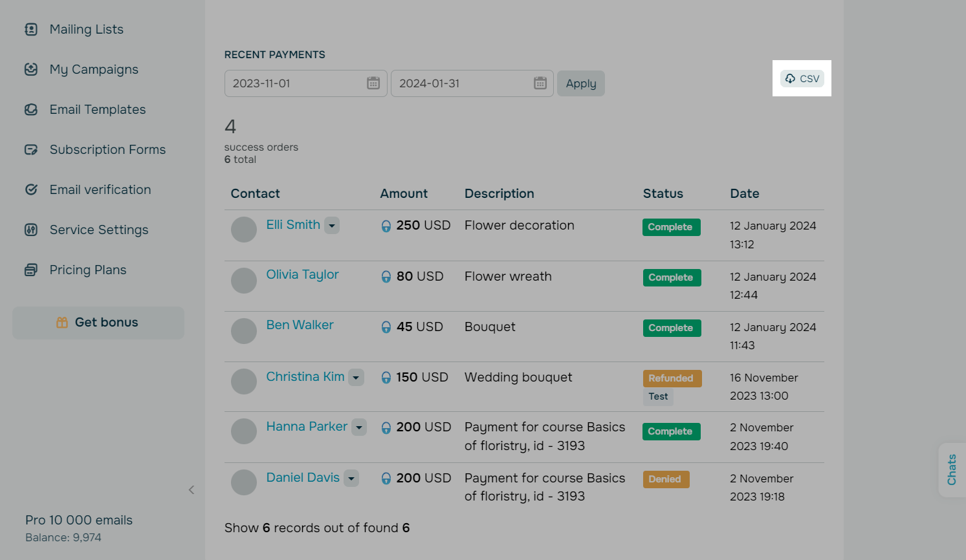Expand the dropdown next to Christina Kim

click(357, 378)
